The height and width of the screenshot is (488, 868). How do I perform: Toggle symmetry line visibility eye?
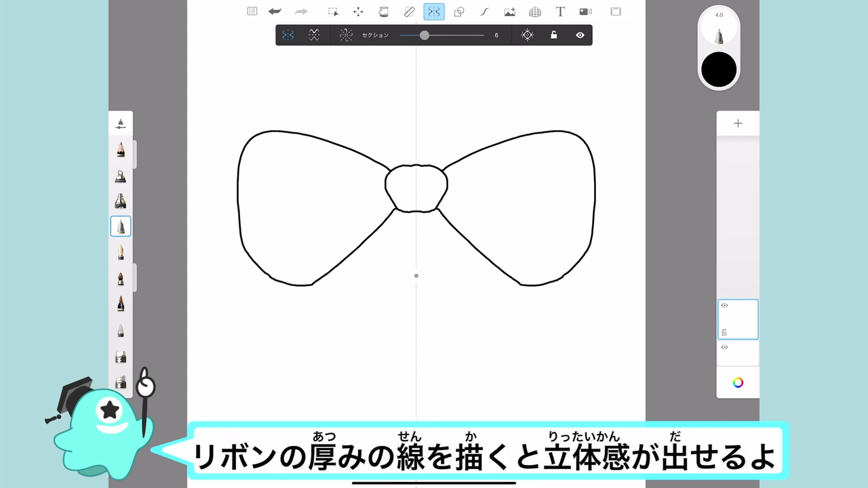(580, 35)
